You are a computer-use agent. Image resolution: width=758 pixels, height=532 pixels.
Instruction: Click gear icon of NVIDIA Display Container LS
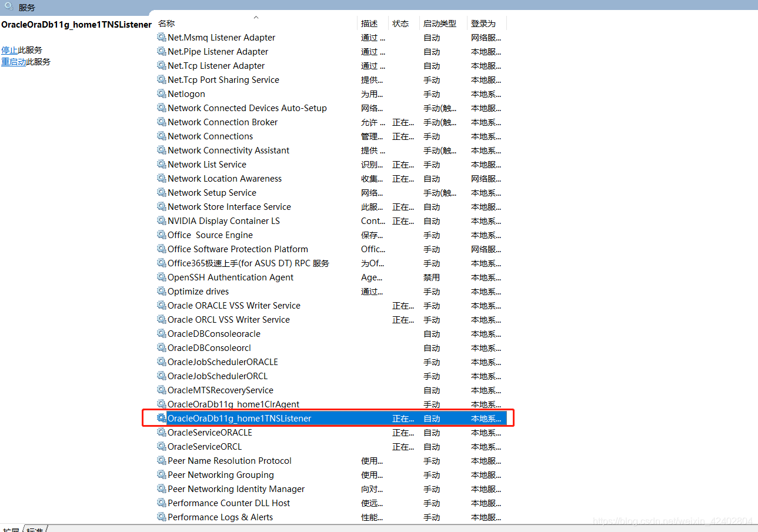pyautogui.click(x=162, y=220)
